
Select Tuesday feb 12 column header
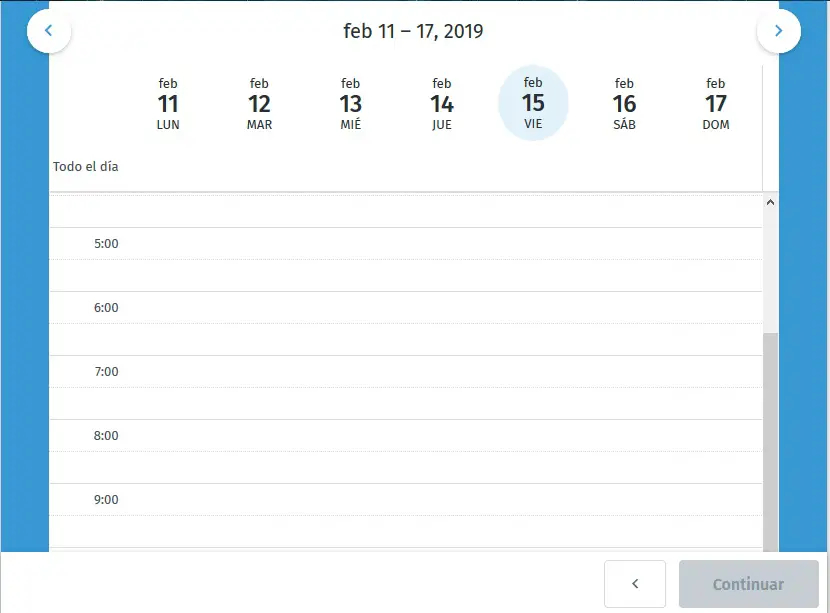259,104
